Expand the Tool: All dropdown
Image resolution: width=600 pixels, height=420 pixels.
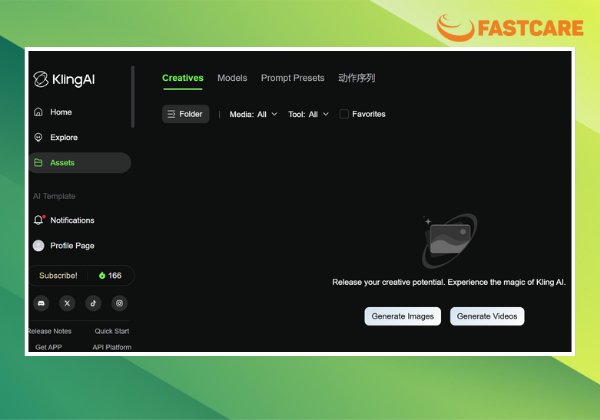click(308, 114)
